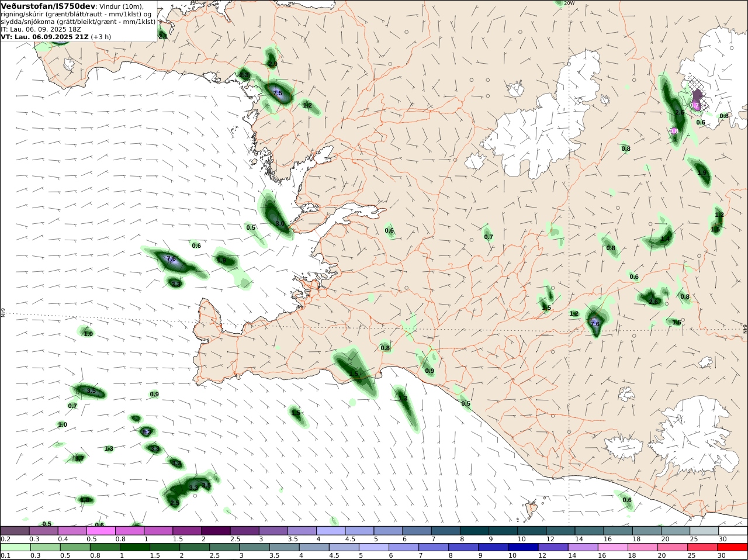Image resolution: width=748 pixels, height=560 pixels.
Task: Click the '0.1' label under lower legend row
Action: click(x=5, y=556)
